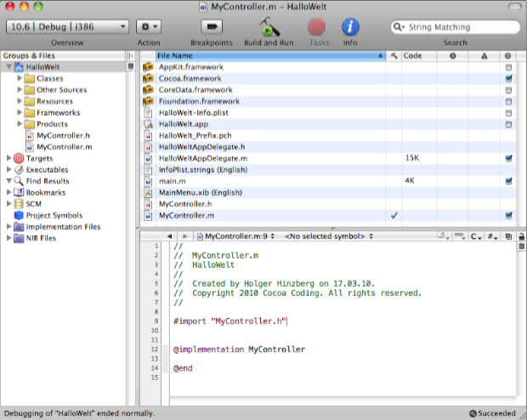Viewport: 527px width, 420px height.
Task: Click the Implementation Files smart folder icon
Action: click(x=19, y=227)
